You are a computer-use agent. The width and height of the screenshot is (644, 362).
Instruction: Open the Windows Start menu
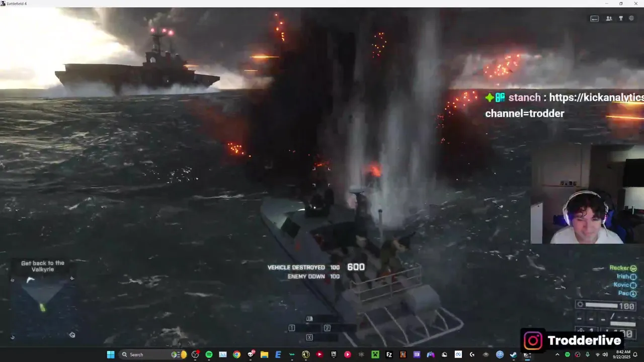pos(110,354)
